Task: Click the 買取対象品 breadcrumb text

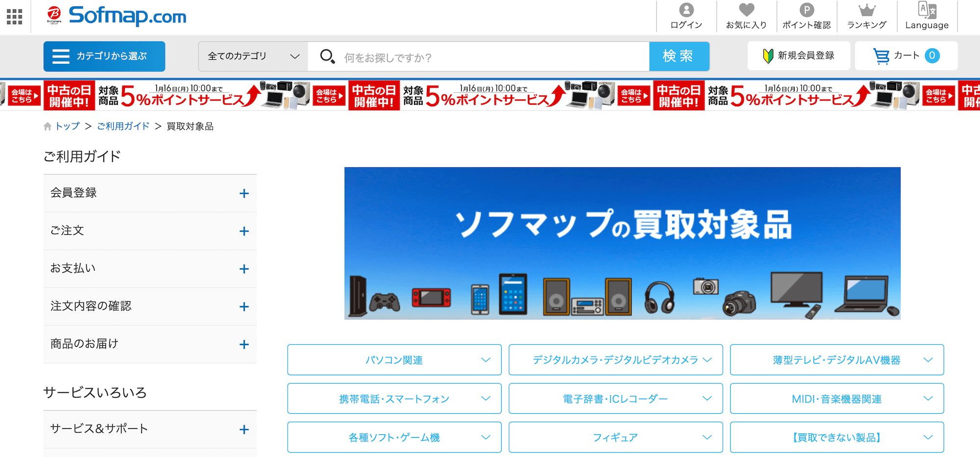Action: (x=190, y=127)
